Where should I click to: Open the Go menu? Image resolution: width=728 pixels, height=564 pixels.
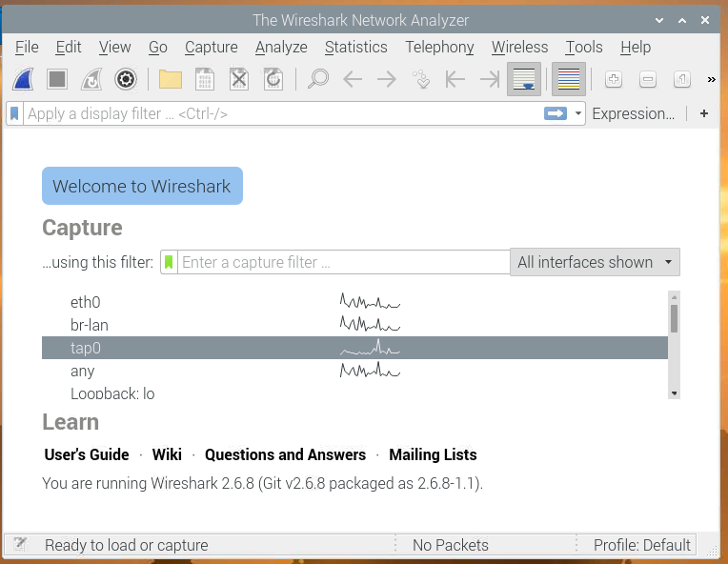tap(158, 47)
